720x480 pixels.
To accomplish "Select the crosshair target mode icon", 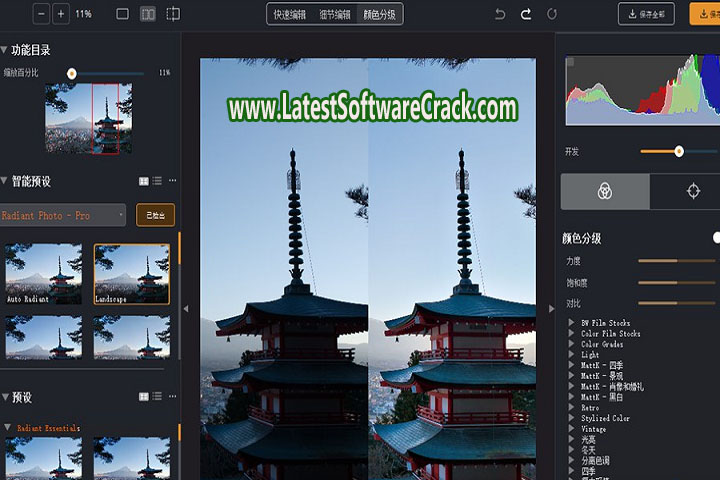I will [692, 191].
